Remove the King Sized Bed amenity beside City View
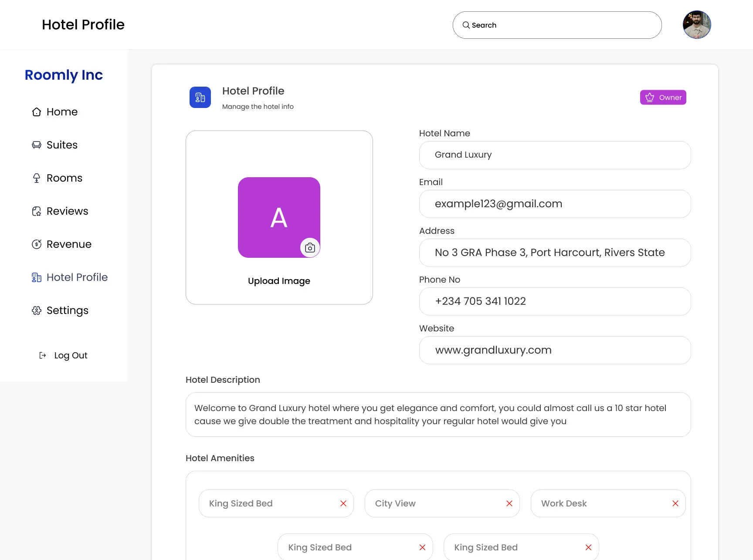753x560 pixels. tap(343, 503)
